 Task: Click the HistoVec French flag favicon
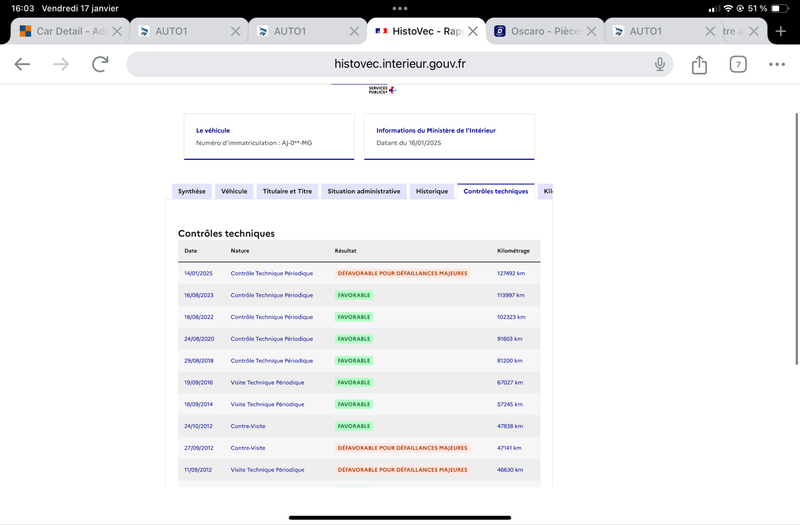click(x=381, y=31)
